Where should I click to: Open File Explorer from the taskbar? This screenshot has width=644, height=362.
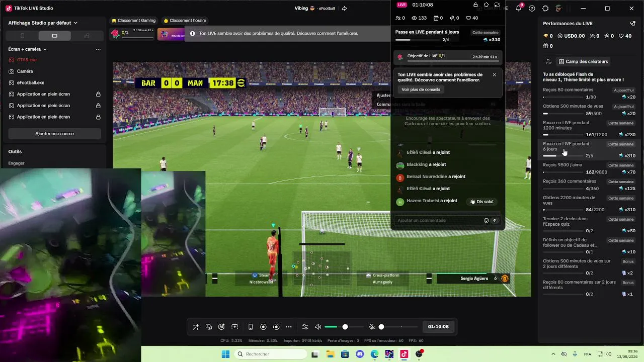click(x=331, y=354)
